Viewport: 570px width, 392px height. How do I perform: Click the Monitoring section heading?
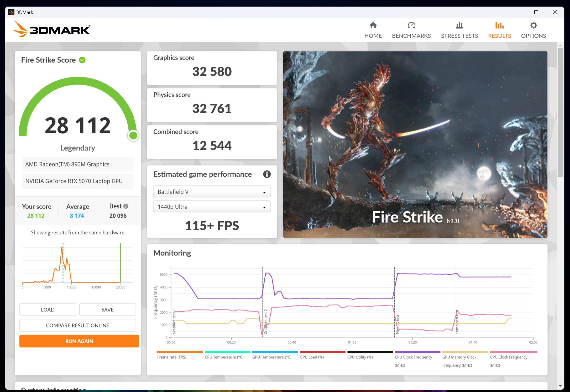(x=172, y=253)
